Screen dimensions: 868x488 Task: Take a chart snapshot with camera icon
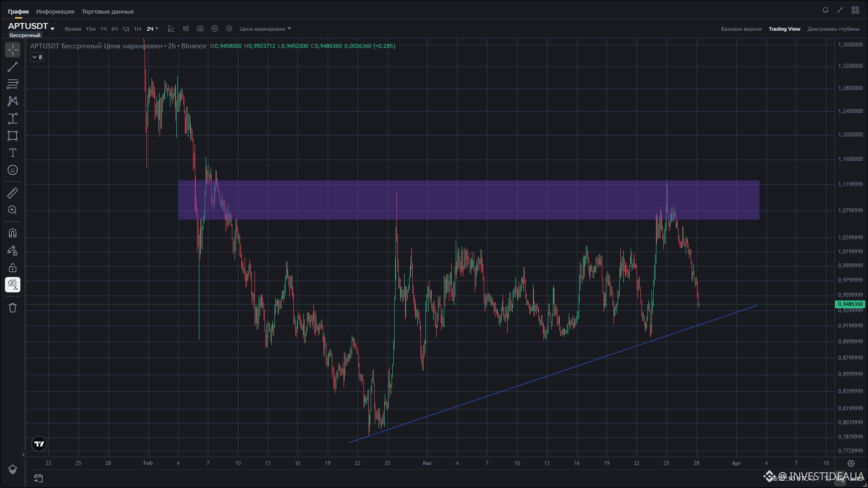(200, 29)
